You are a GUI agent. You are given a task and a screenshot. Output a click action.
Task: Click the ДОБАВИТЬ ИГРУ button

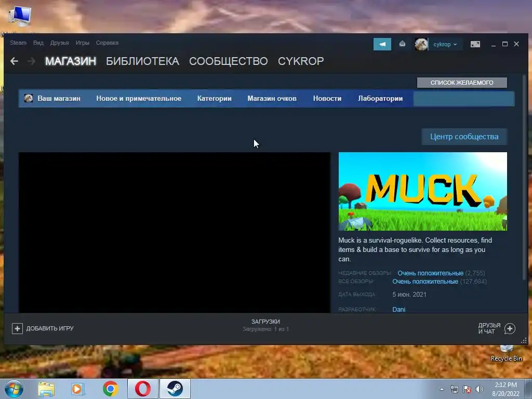point(43,328)
